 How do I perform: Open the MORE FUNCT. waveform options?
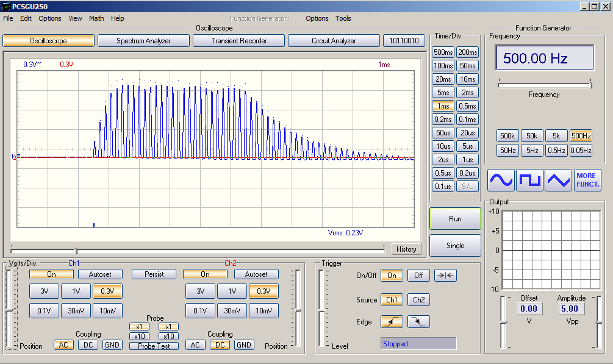point(587,180)
